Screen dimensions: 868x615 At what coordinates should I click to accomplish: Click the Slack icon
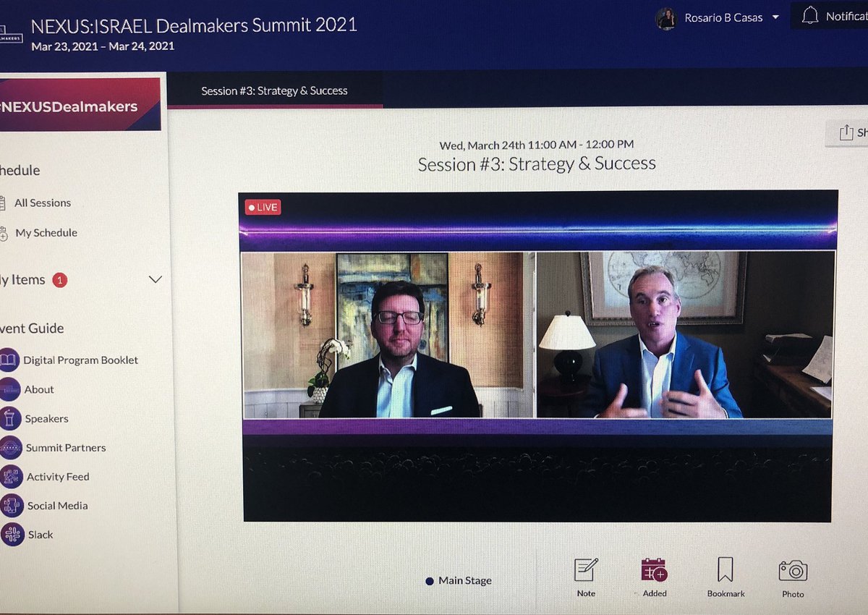pos(12,535)
